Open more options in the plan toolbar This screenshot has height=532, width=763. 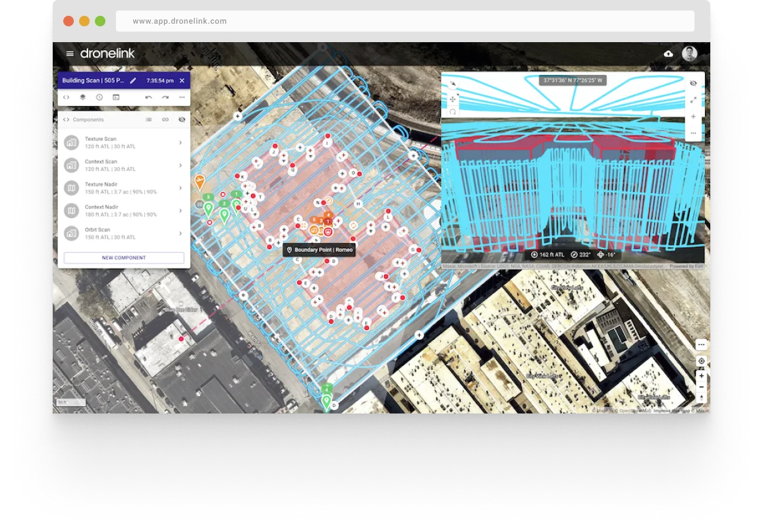[x=182, y=97]
